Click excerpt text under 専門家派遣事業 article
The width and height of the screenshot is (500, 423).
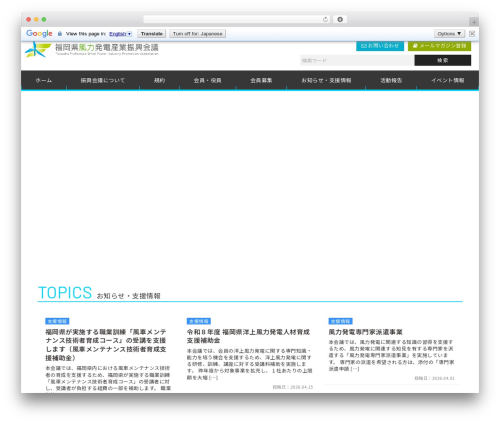[391, 355]
